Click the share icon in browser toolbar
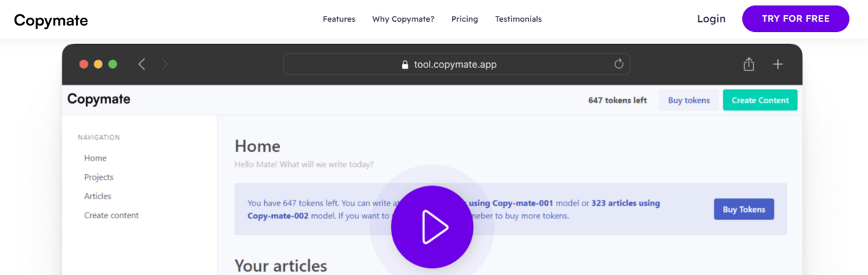 [x=749, y=64]
